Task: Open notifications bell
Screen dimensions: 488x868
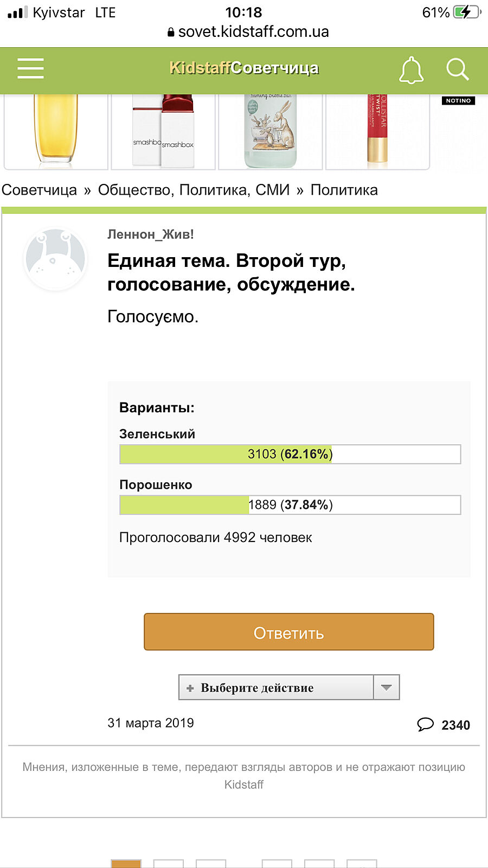Action: point(411,70)
